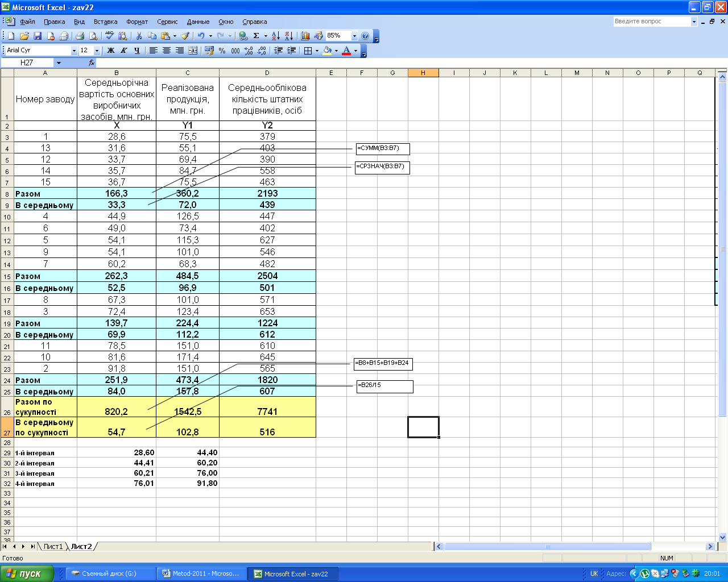
Task: Create a new workbook with New icon
Action: pyautogui.click(x=11, y=36)
